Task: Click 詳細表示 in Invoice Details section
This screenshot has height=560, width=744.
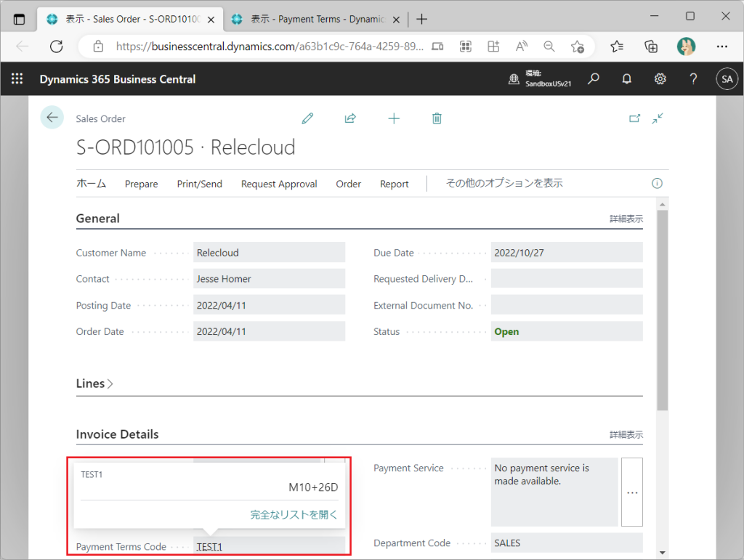Action: [626, 435]
